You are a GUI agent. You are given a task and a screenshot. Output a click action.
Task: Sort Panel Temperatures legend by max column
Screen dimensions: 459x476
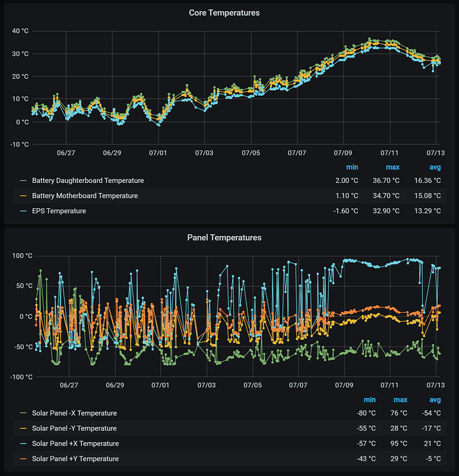(x=401, y=400)
